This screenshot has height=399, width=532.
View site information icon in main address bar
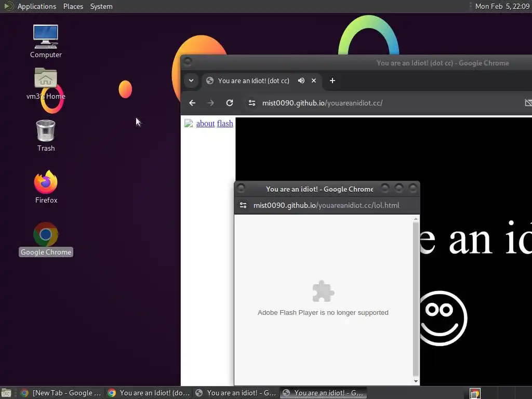pos(252,103)
